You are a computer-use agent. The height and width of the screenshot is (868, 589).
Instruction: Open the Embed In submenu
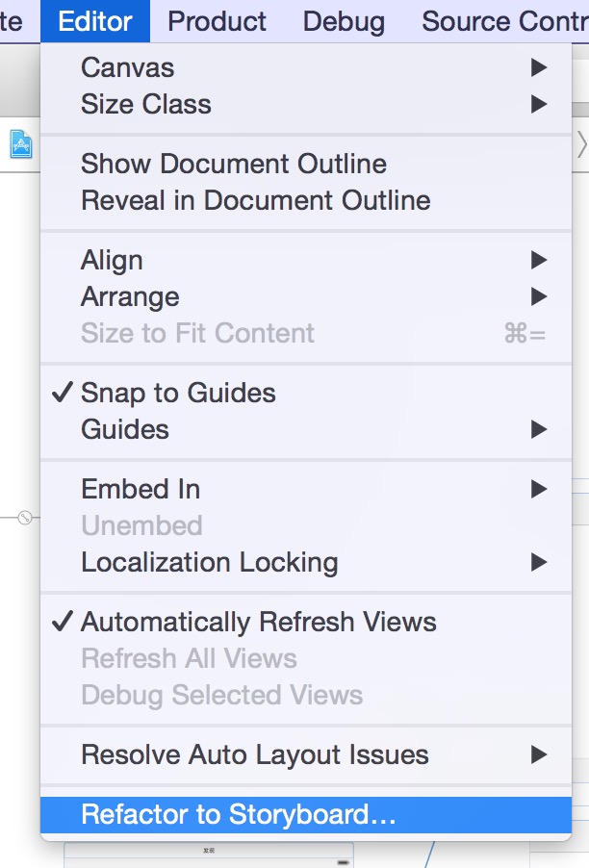[306, 489]
